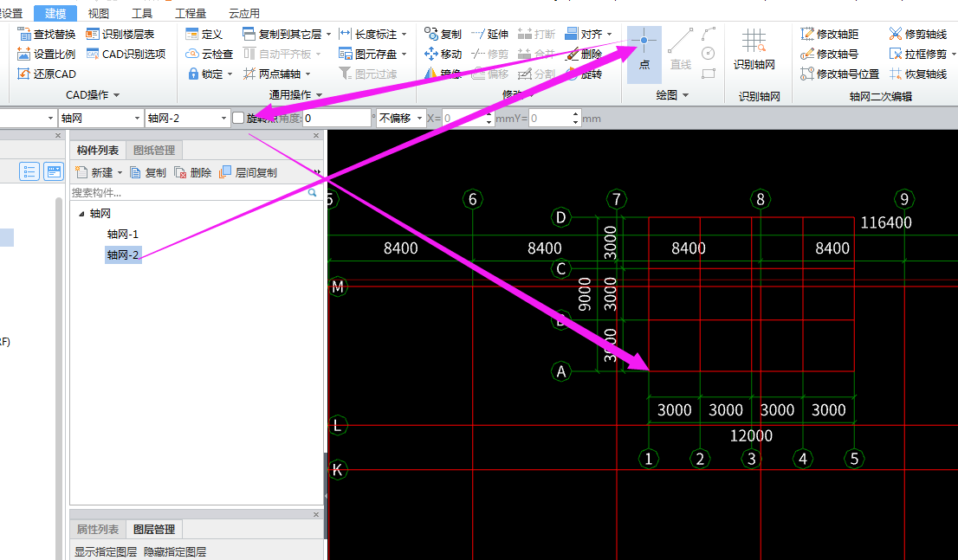Close the 构件列表 panel

(x=316, y=136)
